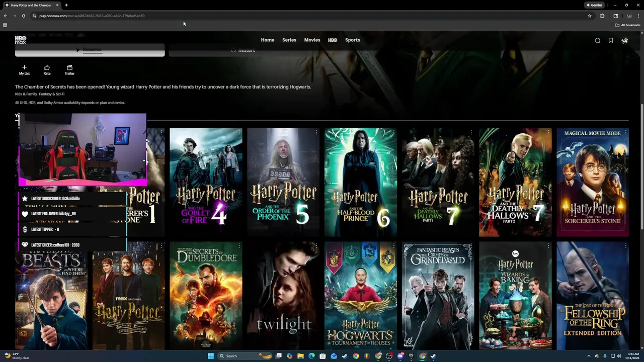The image size is (644, 362).
Task: Click the address bar URL
Action: [92, 16]
